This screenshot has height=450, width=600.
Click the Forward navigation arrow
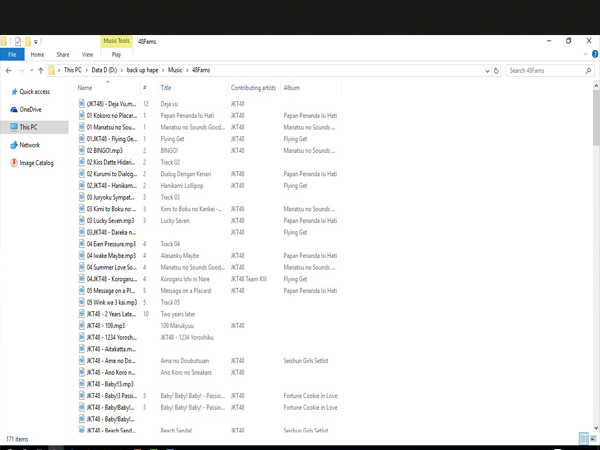[x=21, y=70]
